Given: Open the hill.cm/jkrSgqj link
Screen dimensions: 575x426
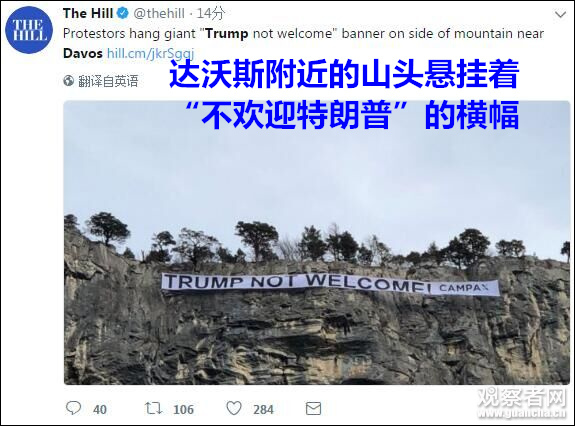Looking at the screenshot, I should click(x=150, y=53).
